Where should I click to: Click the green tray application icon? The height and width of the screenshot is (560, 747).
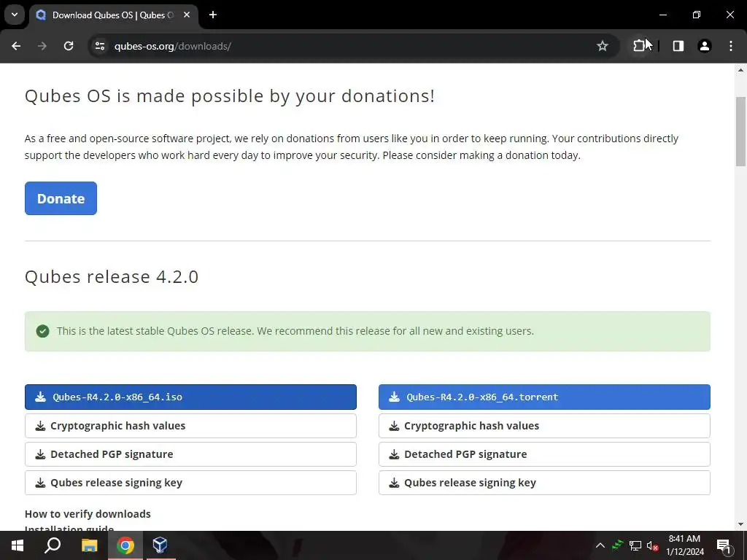[x=617, y=545]
